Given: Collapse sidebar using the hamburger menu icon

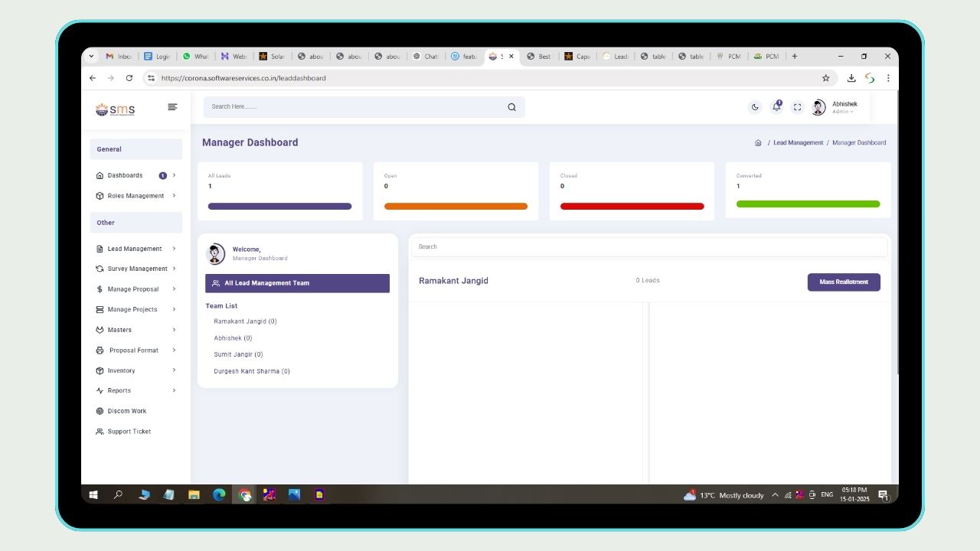Looking at the screenshot, I should click(172, 107).
